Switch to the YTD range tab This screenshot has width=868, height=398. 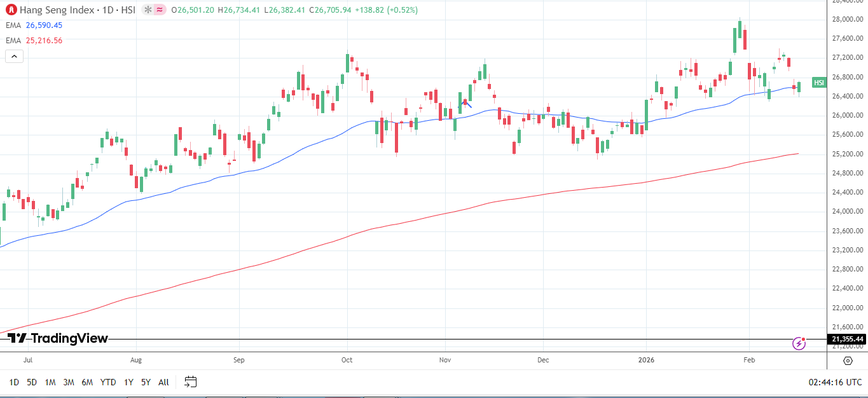(107, 382)
